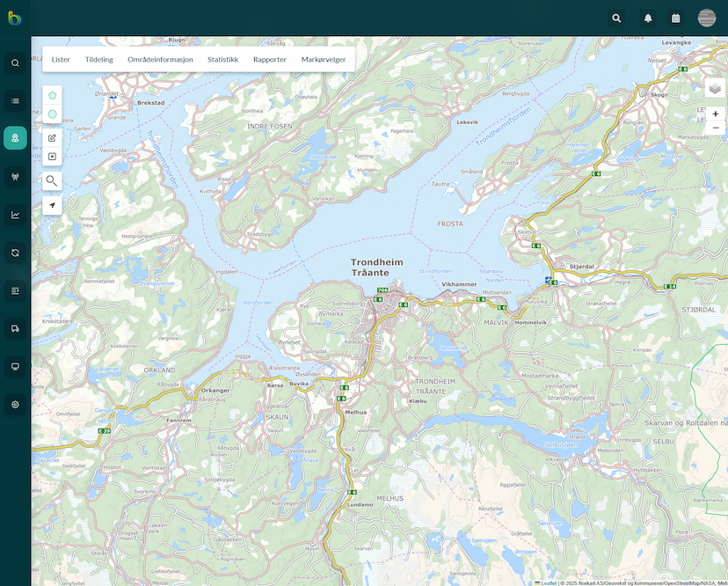Click the Levangke label at top right
Image resolution: width=728 pixels, height=586 pixels.
(676, 42)
